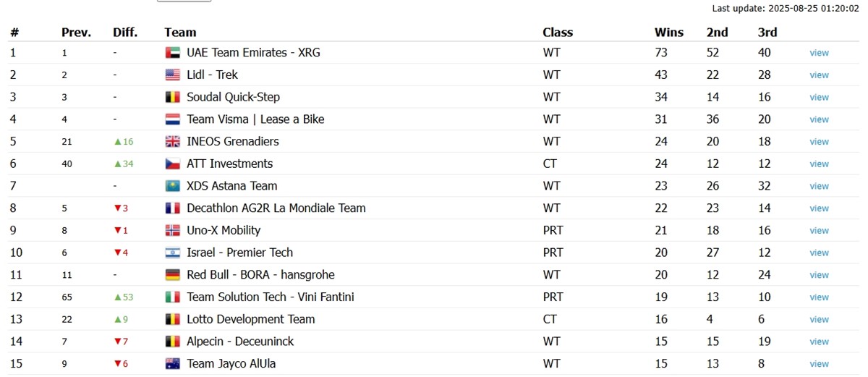Click the Wins column header
Screen dimensions: 868x377
(669, 33)
